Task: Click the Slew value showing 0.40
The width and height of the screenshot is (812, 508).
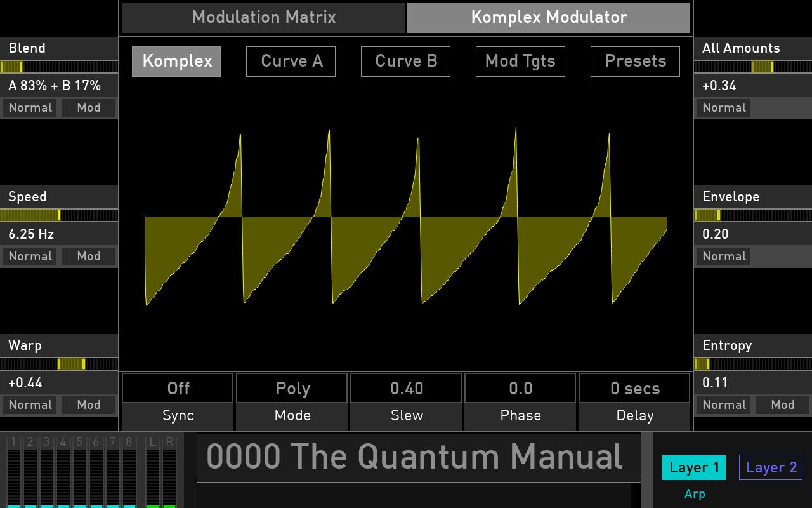Action: tap(406, 388)
